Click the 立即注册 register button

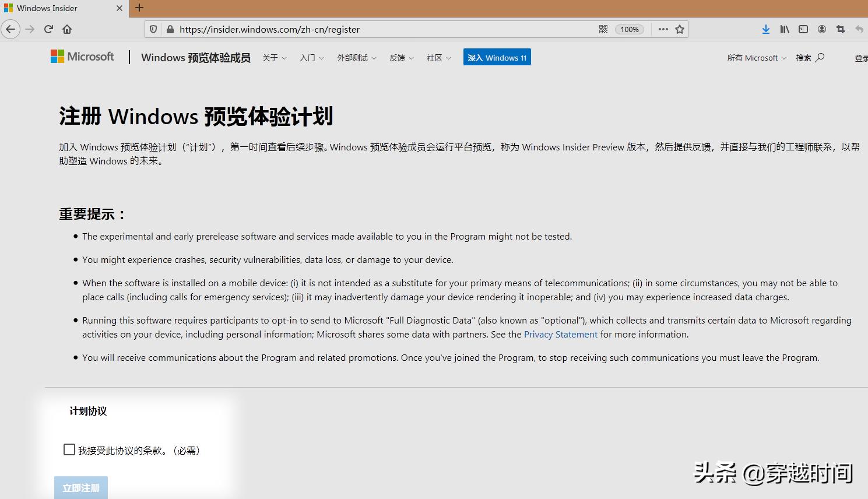point(80,488)
